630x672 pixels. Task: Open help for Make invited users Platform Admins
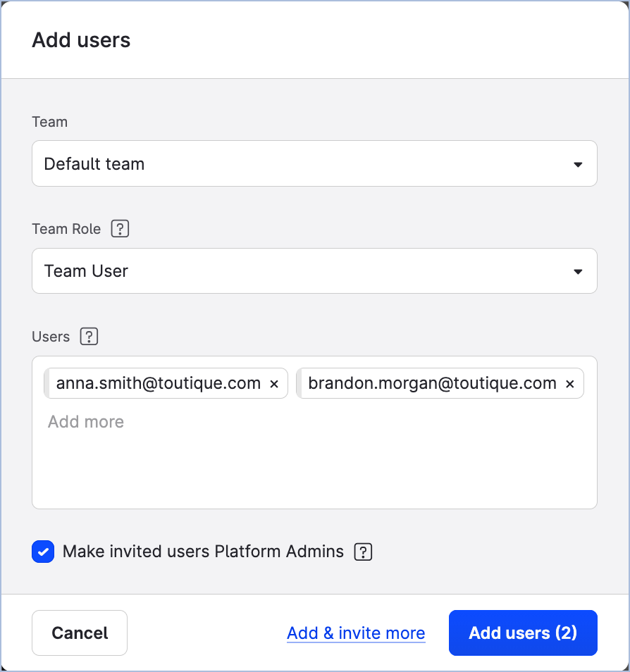(363, 552)
